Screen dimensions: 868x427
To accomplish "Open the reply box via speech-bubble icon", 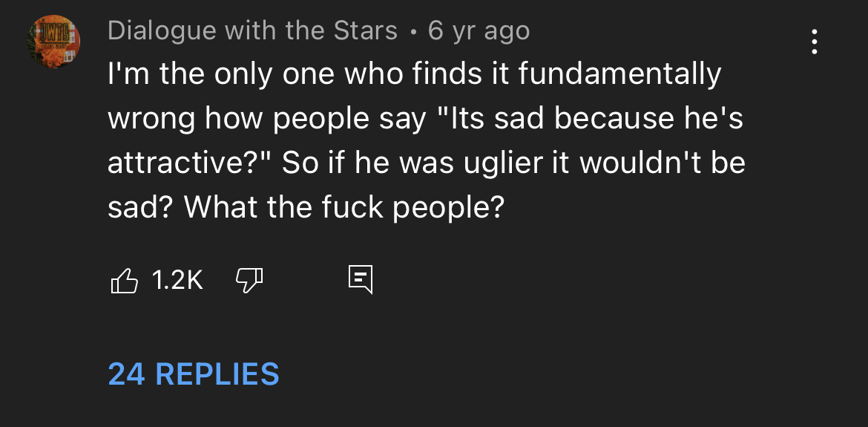I will (361, 280).
